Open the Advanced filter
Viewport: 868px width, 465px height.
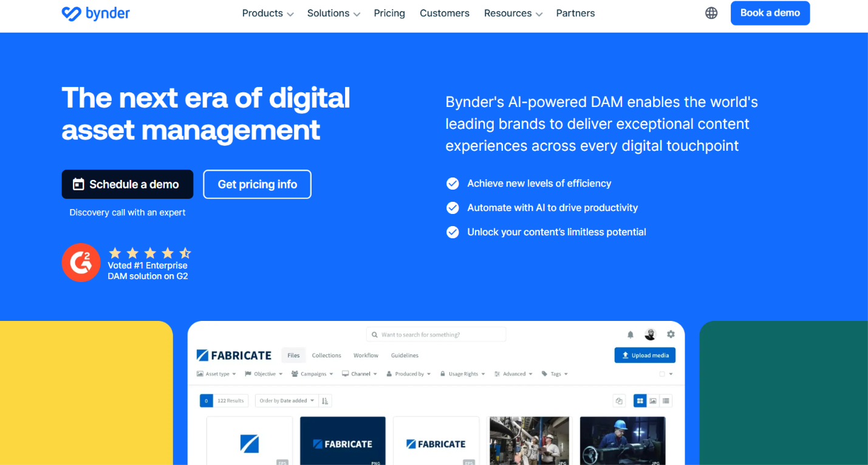[x=513, y=374]
